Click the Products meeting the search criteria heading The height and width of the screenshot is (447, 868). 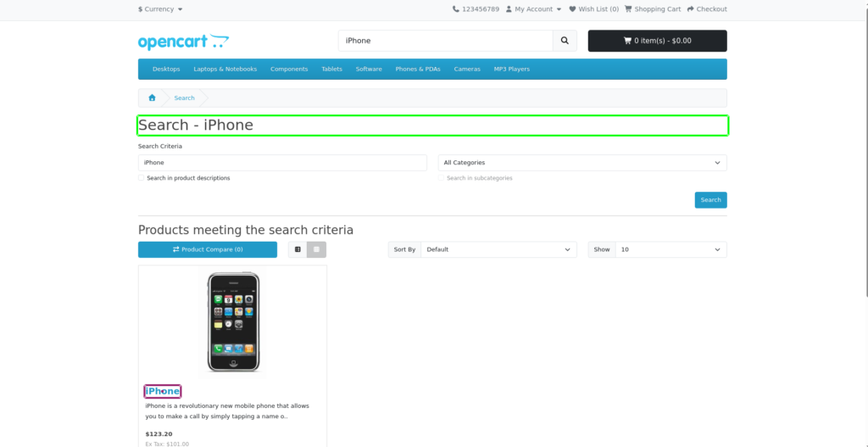tap(246, 230)
